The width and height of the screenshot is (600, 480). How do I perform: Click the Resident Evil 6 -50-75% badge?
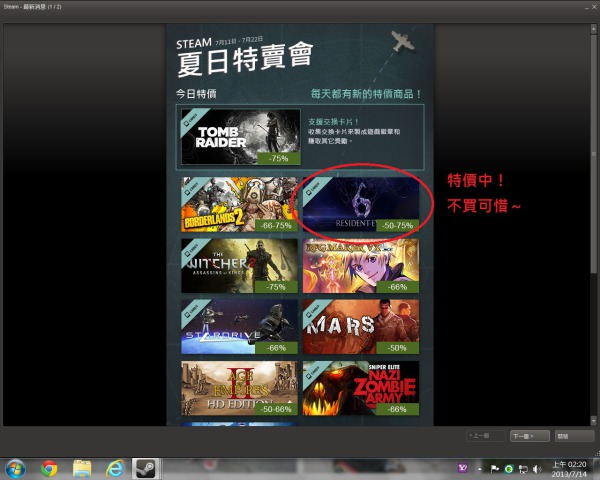point(398,226)
